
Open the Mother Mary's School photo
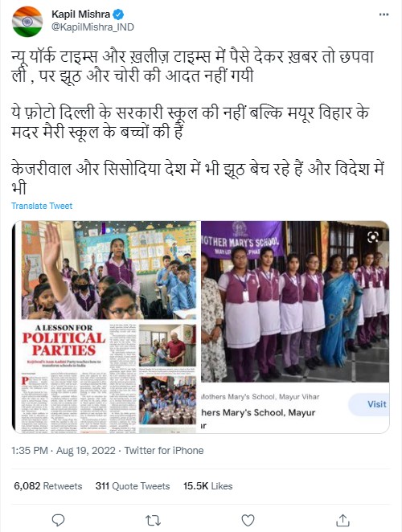pos(295,301)
